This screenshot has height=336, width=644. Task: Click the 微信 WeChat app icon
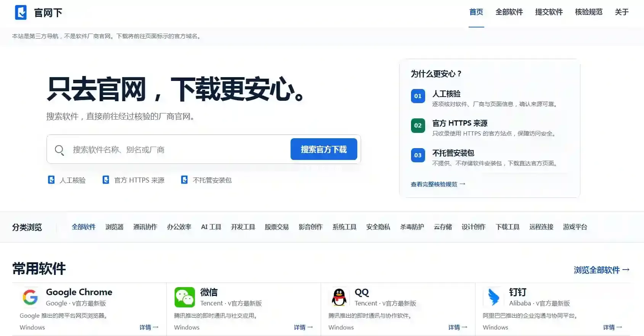[185, 297]
